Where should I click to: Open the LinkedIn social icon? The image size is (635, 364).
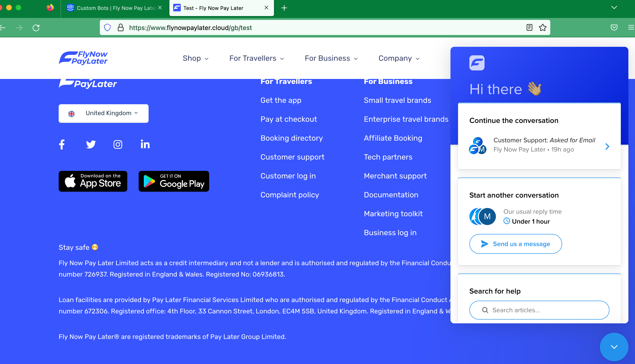145,144
